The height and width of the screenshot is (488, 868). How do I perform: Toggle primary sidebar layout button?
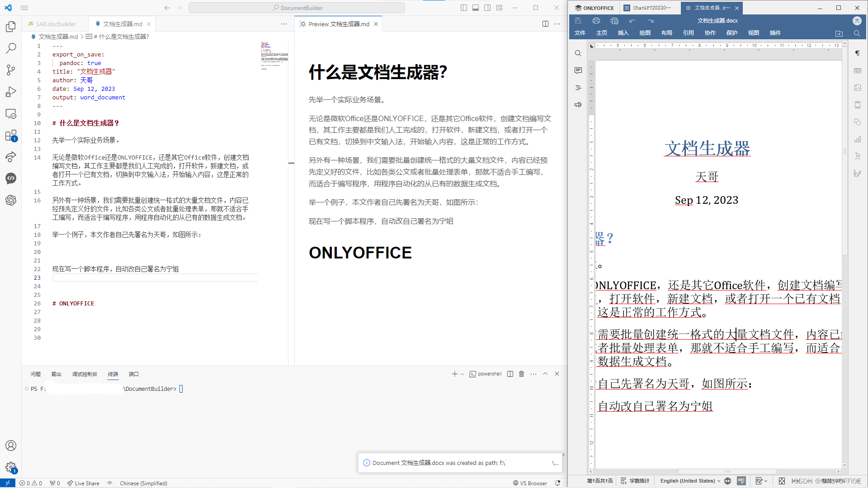tap(463, 8)
